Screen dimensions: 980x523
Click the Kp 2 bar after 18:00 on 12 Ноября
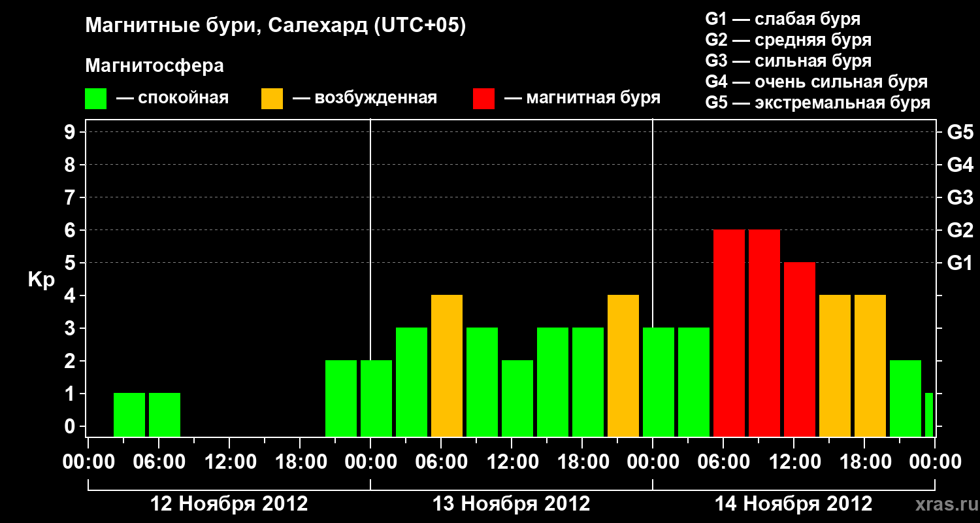341,398
